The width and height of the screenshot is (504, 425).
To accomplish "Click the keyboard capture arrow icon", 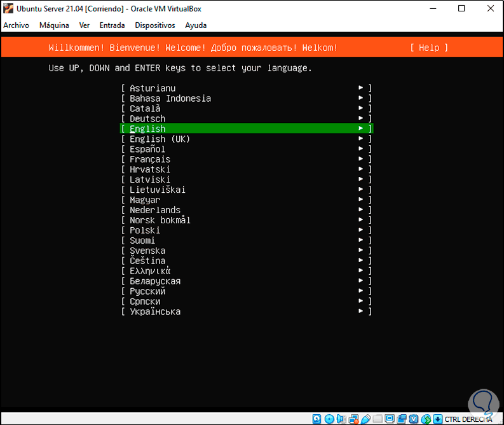I will [437, 419].
